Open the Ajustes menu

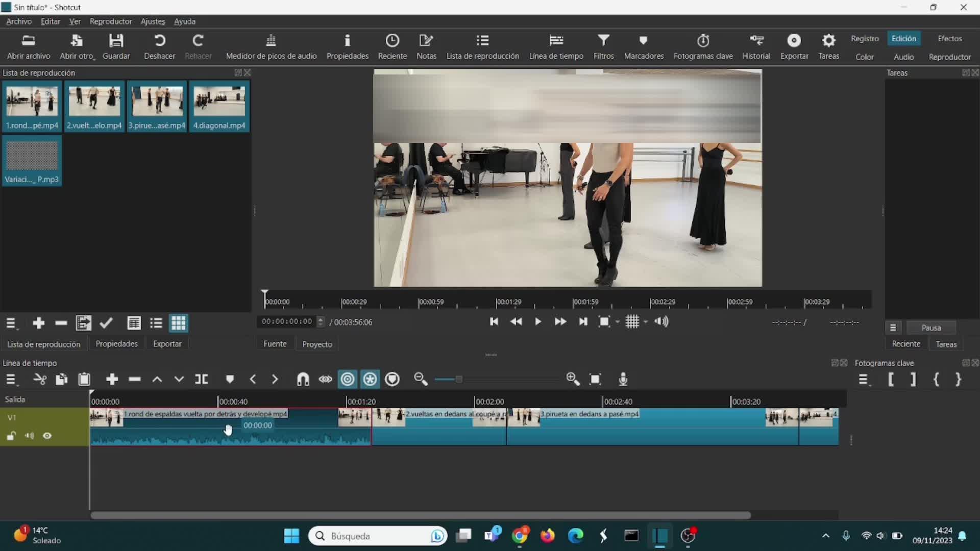pos(153,21)
